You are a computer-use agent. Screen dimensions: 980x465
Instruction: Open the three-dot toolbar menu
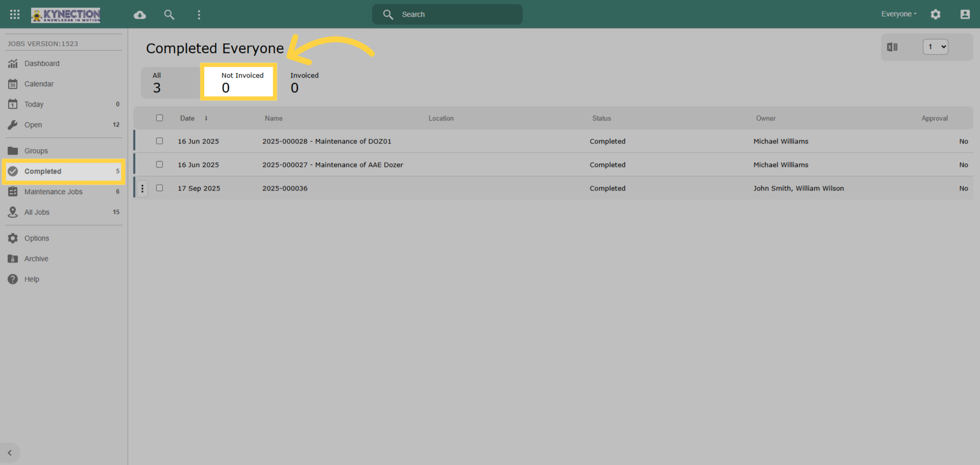(x=199, y=15)
